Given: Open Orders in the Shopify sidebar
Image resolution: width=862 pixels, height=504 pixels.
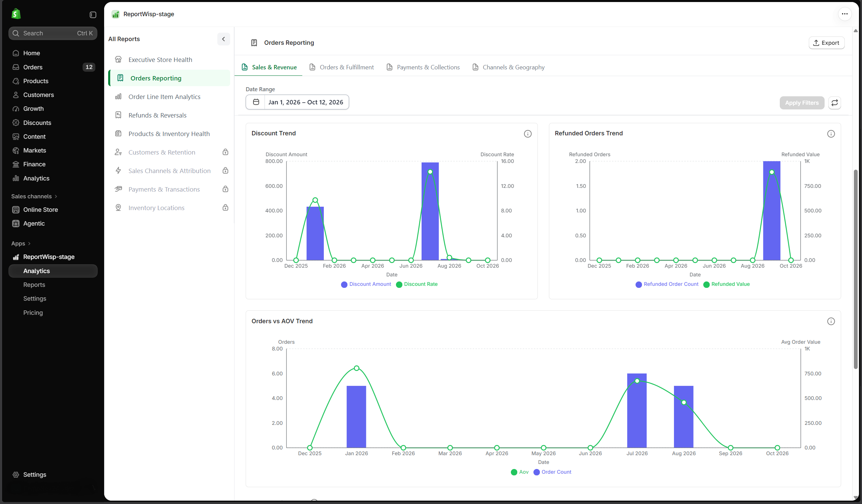Looking at the screenshot, I should tap(53, 67).
